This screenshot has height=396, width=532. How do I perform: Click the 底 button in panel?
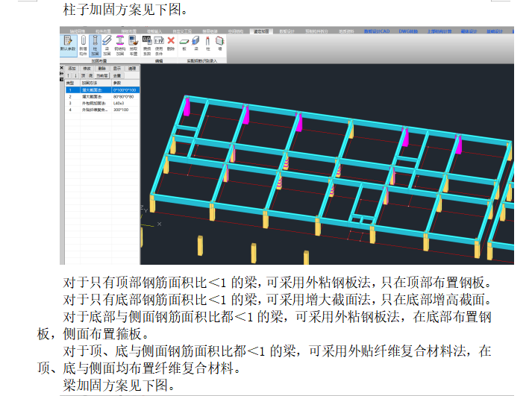(x=90, y=75)
